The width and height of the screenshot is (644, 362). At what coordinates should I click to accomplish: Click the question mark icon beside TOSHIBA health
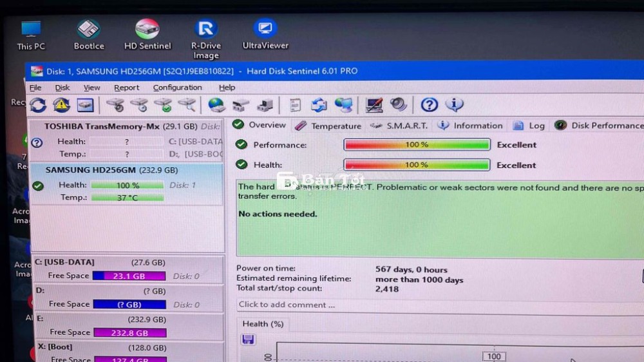click(x=37, y=142)
